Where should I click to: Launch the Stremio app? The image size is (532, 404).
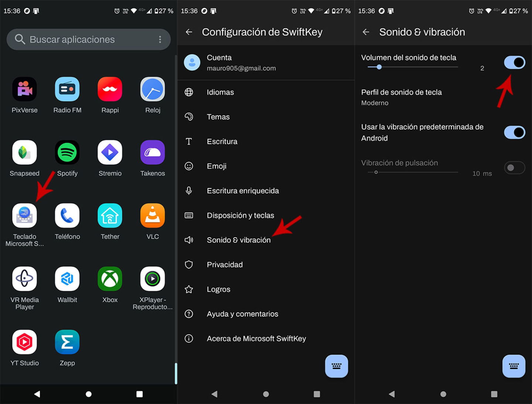pyautogui.click(x=110, y=152)
